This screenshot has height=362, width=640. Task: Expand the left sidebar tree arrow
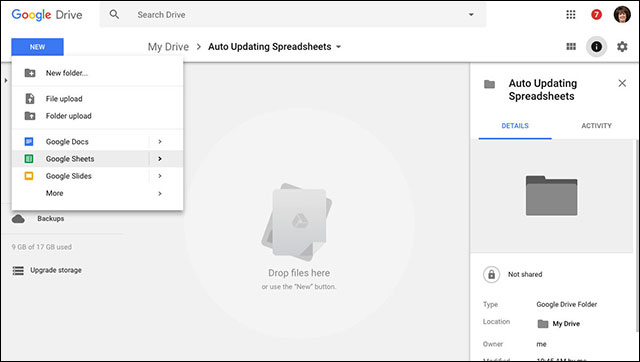[x=6, y=80]
